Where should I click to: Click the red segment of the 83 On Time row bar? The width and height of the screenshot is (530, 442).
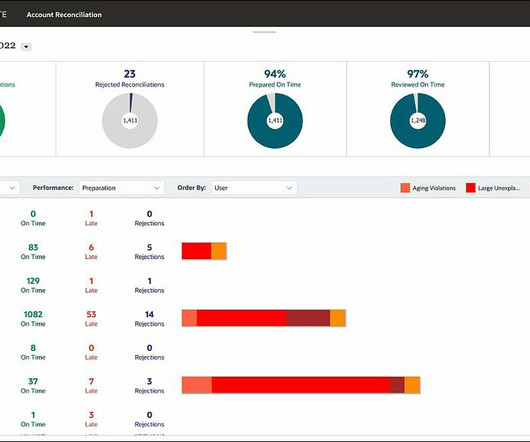click(x=196, y=251)
